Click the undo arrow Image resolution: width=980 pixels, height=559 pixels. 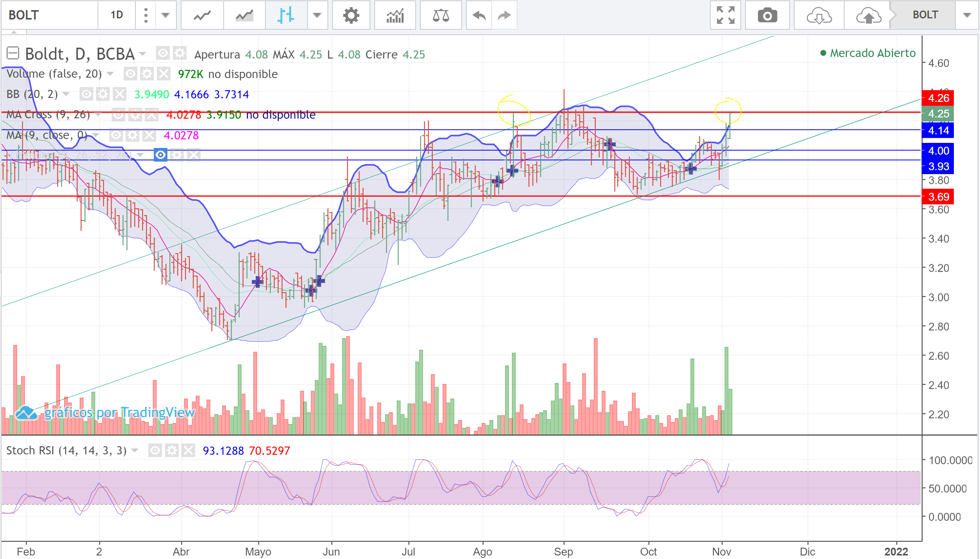479,15
